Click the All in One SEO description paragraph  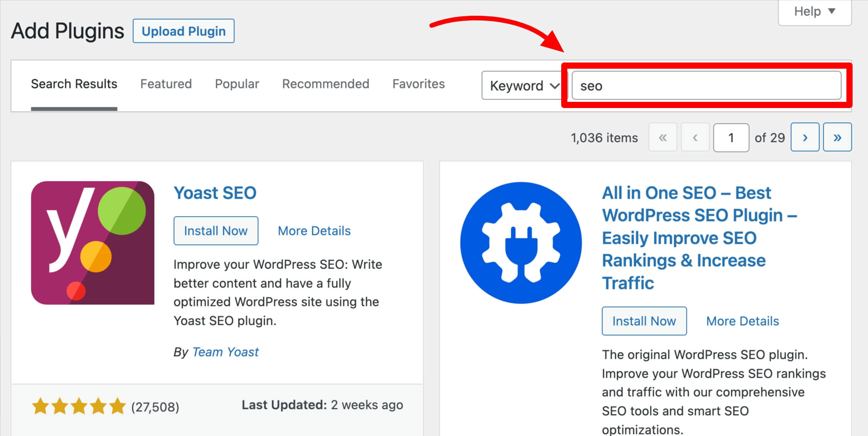tap(714, 392)
